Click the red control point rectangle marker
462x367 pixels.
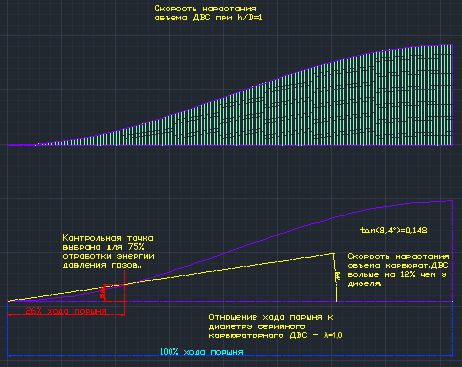coord(114,293)
